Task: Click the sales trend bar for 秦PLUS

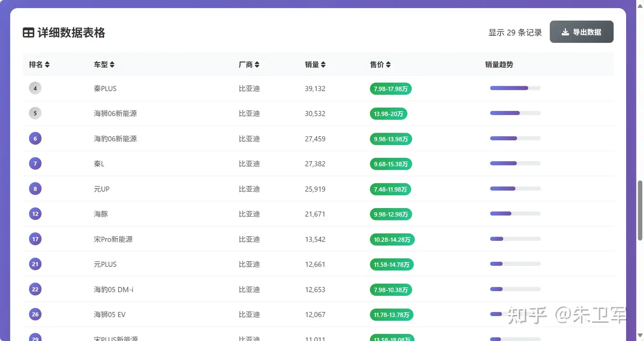Action: 515,88
